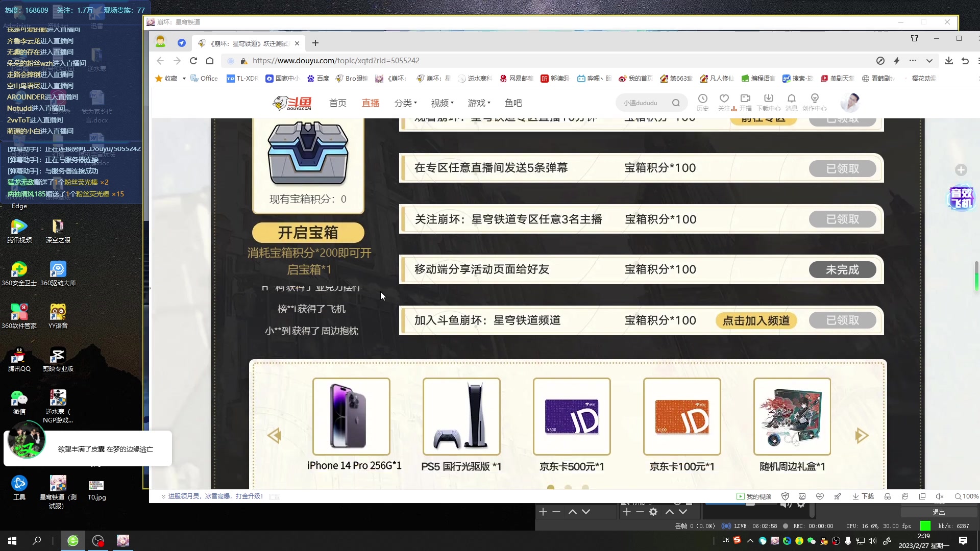This screenshot has height=551, width=980.
Task: Click the 退出 button in OBS
Action: tap(939, 512)
